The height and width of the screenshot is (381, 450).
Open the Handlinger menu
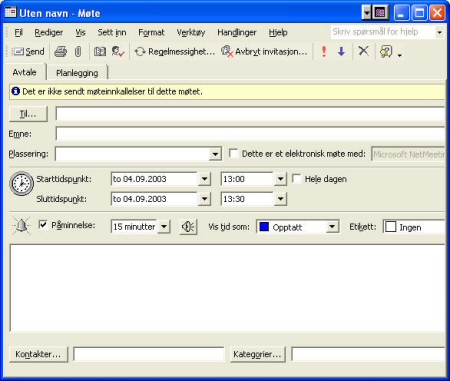237,32
